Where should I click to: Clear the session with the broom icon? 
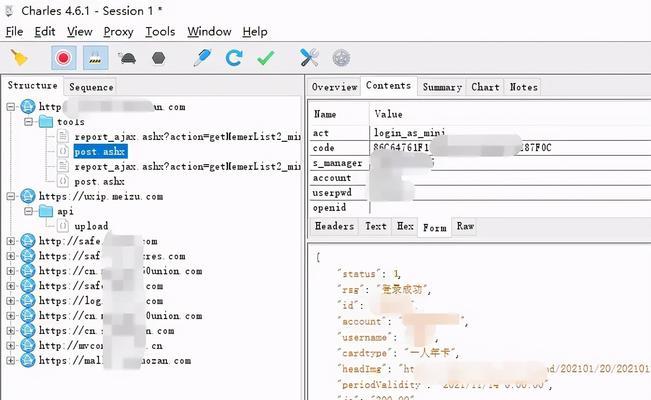(19, 58)
